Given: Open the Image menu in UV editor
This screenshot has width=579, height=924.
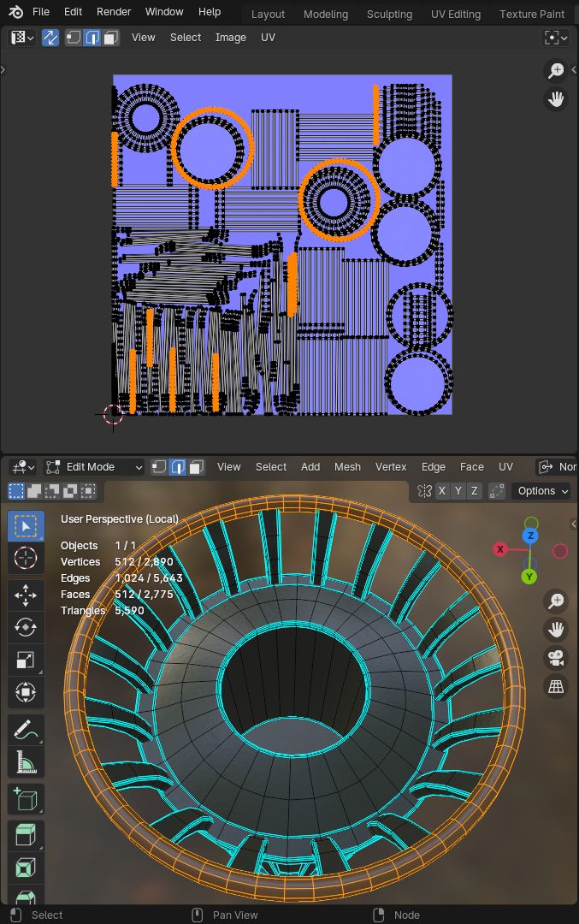Looking at the screenshot, I should point(230,38).
